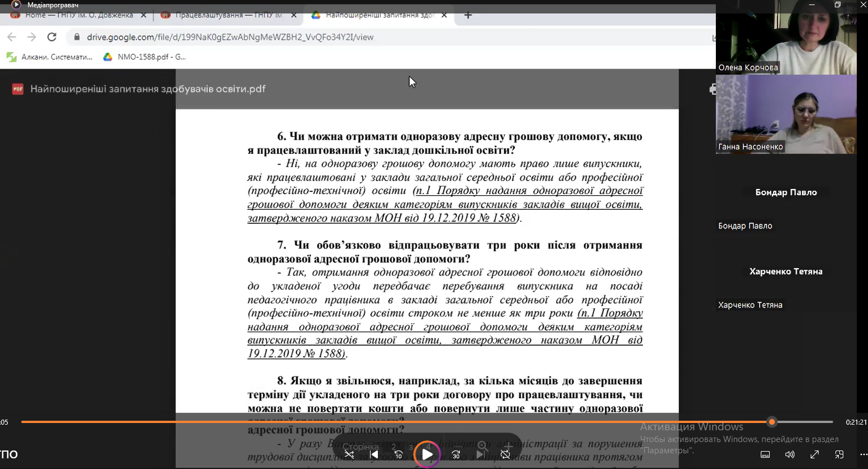Open the Алкани. Системати... bookmark
Screen dimensions: 868x469
coord(49,57)
